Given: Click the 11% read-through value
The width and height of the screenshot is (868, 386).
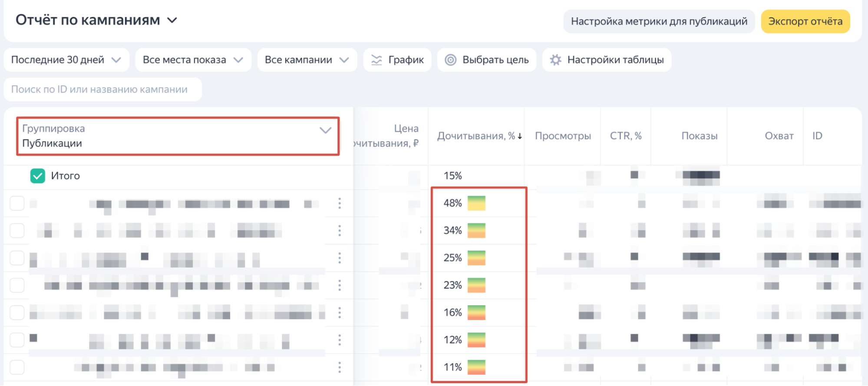Looking at the screenshot, I should [x=452, y=367].
